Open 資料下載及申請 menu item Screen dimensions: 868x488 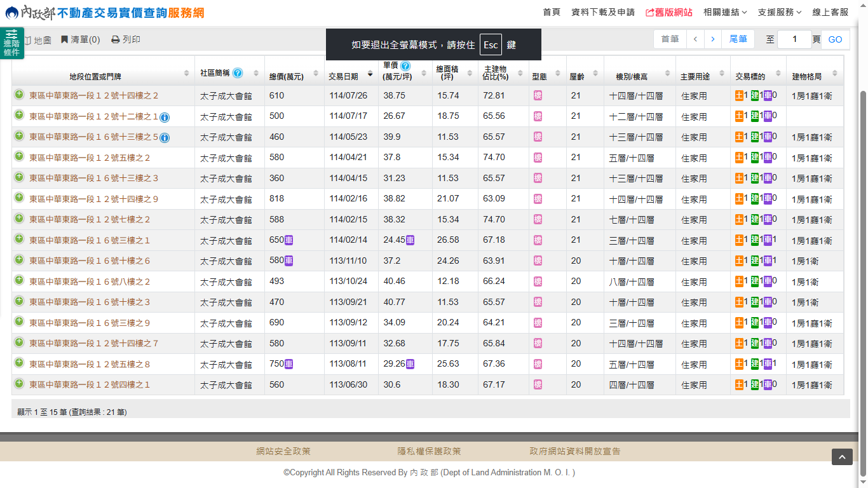[602, 12]
